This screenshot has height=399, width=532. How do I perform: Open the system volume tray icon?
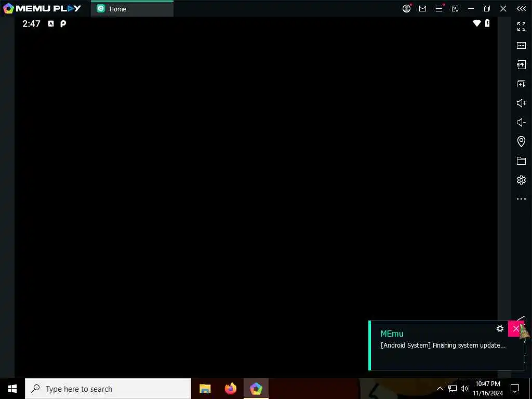464,389
